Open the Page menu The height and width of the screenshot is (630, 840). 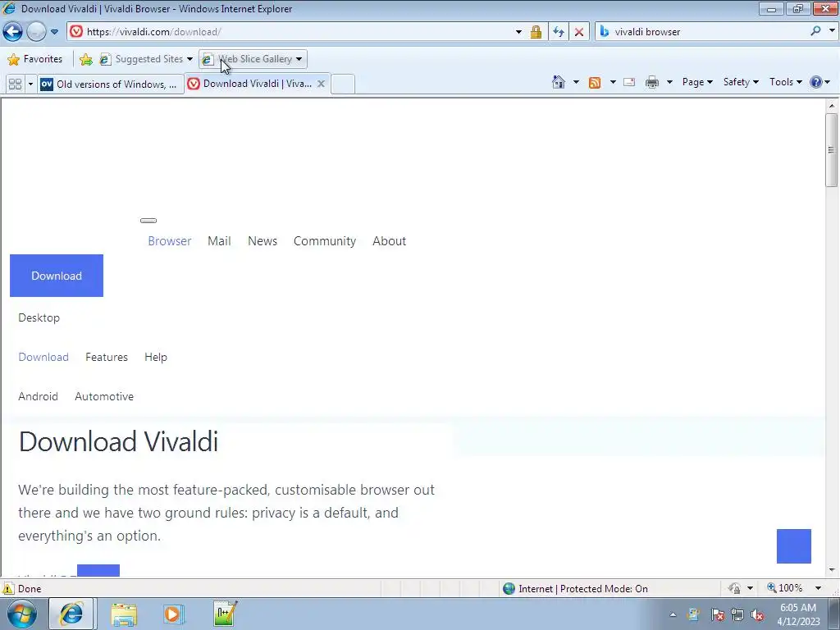coord(697,82)
